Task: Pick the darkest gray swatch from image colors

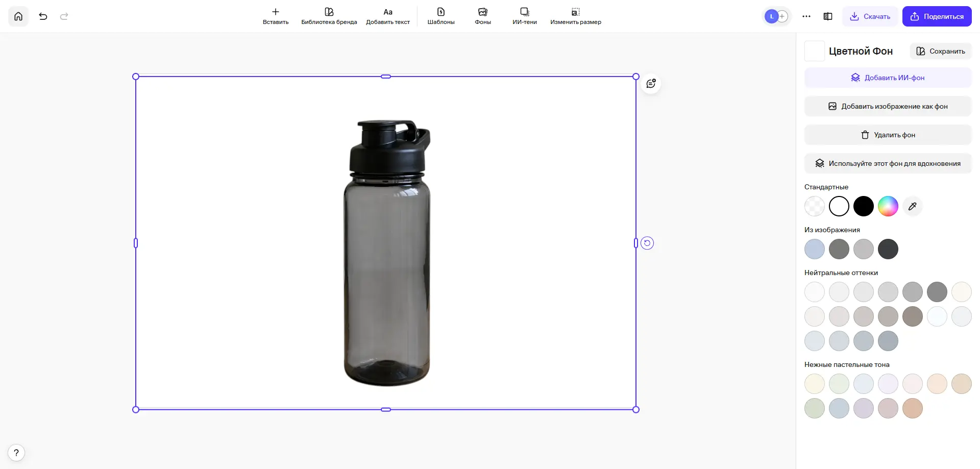Action: tap(888, 249)
